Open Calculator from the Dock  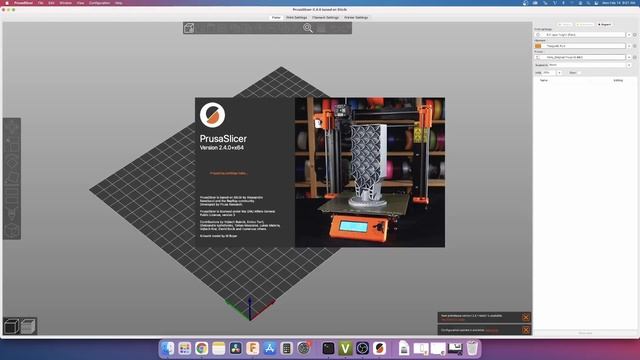pos(287,348)
